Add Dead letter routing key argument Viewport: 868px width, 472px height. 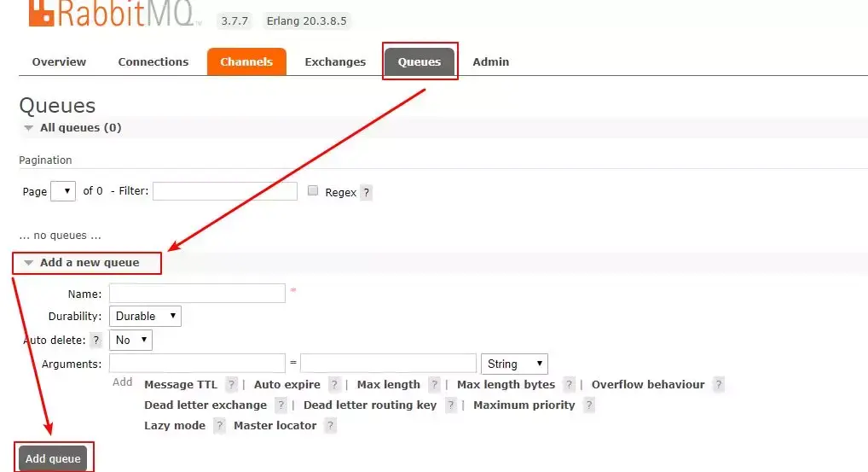[370, 405]
